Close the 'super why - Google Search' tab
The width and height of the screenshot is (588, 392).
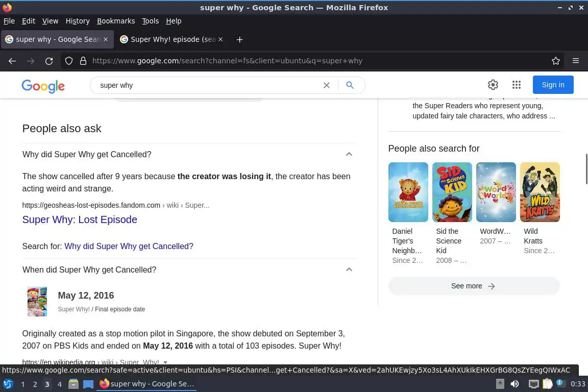(x=106, y=39)
